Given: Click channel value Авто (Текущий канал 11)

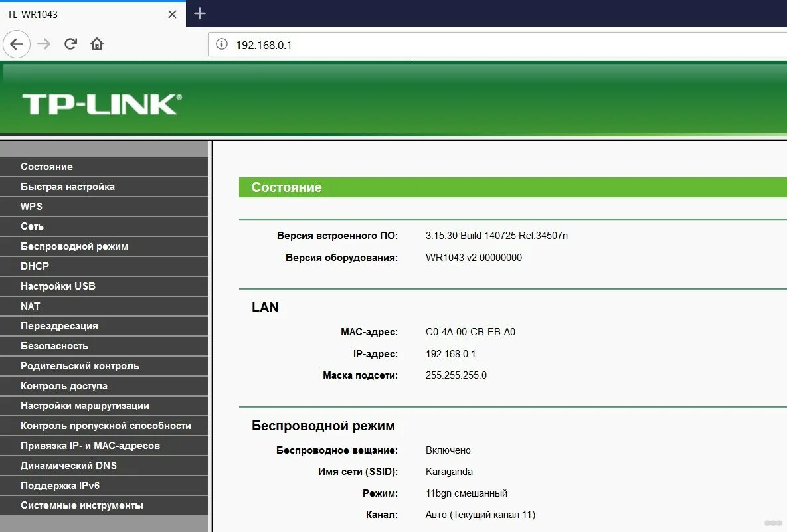Looking at the screenshot, I should click(480, 515).
